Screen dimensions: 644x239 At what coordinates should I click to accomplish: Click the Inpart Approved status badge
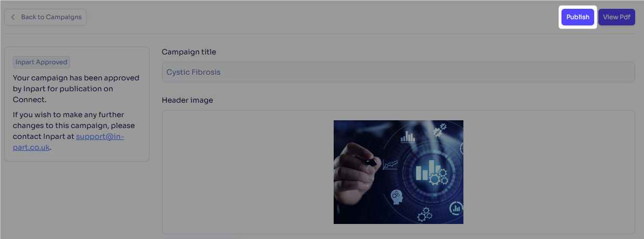pyautogui.click(x=42, y=62)
